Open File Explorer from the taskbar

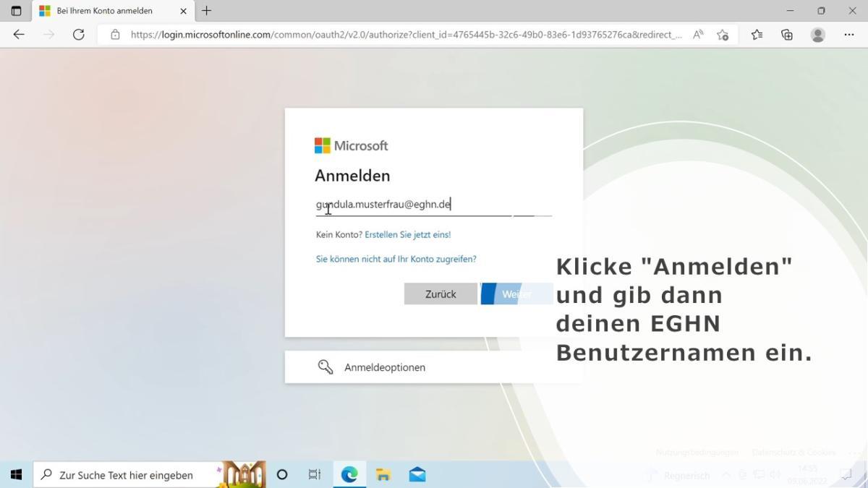coord(383,475)
